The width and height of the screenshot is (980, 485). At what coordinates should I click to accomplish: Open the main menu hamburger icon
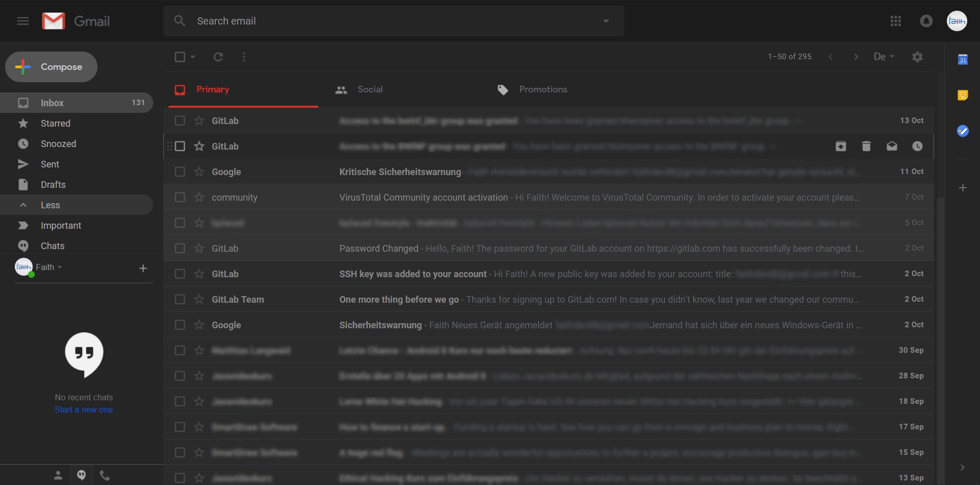coord(23,21)
